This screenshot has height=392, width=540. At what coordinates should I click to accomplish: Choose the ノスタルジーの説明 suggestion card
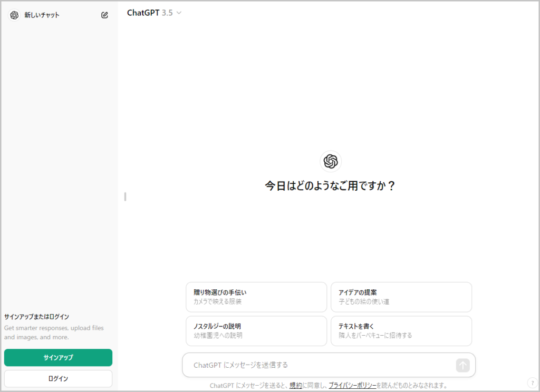pos(256,331)
